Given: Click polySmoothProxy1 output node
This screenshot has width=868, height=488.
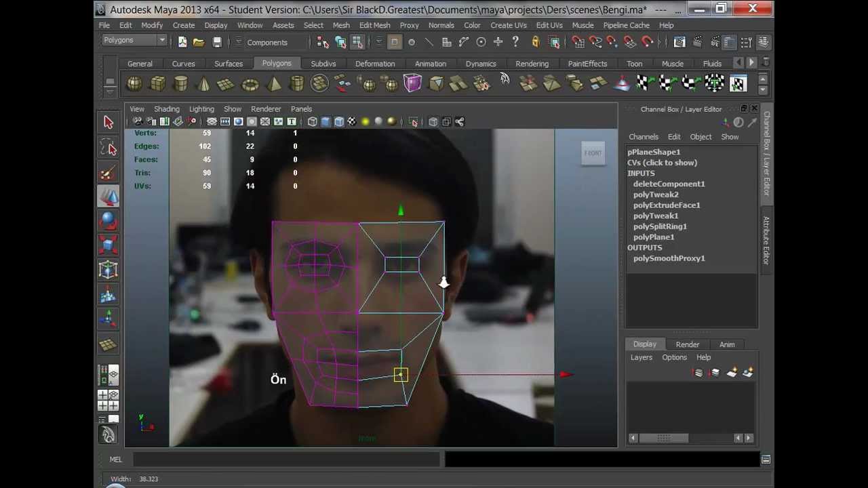Looking at the screenshot, I should coord(669,258).
